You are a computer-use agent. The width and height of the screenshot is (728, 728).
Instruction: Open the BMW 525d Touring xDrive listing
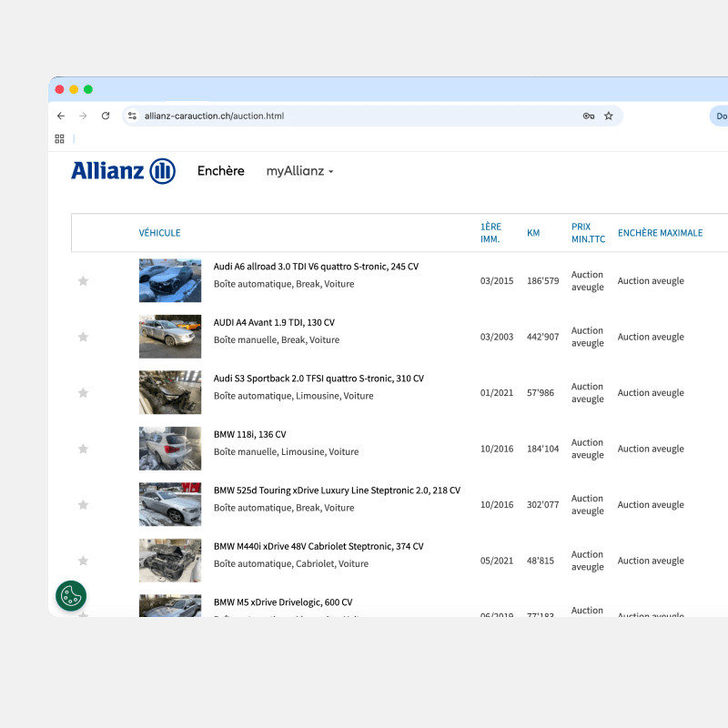point(337,490)
